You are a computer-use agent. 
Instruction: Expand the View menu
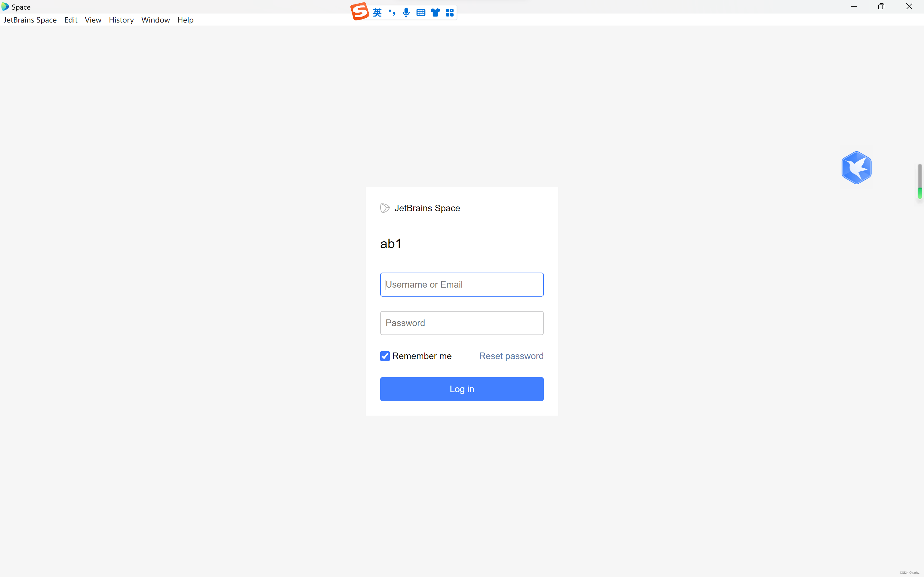coord(93,20)
